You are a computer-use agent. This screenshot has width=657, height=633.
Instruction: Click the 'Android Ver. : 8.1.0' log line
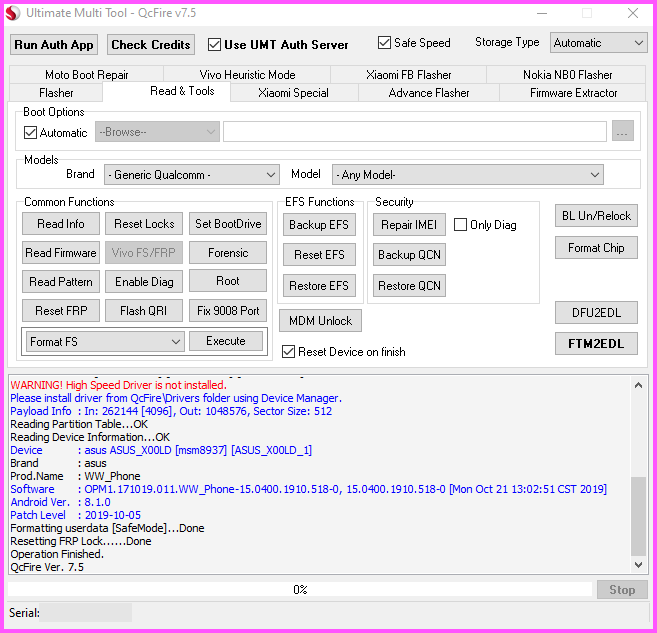(x=60, y=502)
